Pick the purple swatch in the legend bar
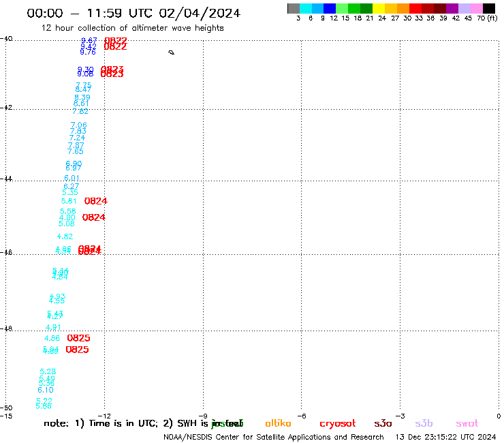 452,8
